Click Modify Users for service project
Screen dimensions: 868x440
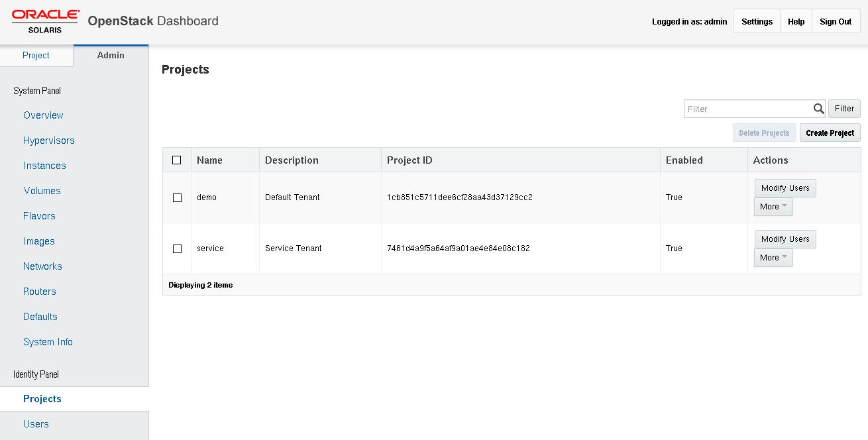(785, 239)
